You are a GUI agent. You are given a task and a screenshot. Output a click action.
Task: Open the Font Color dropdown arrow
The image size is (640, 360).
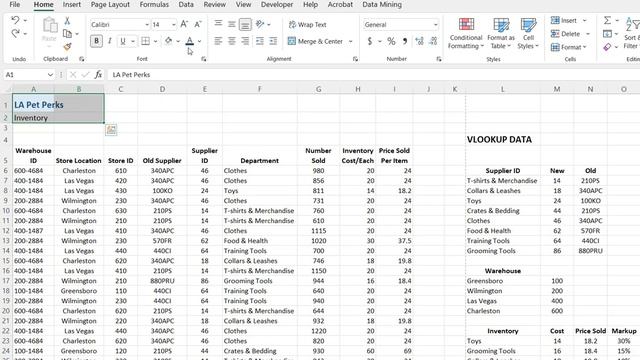[x=199, y=41]
